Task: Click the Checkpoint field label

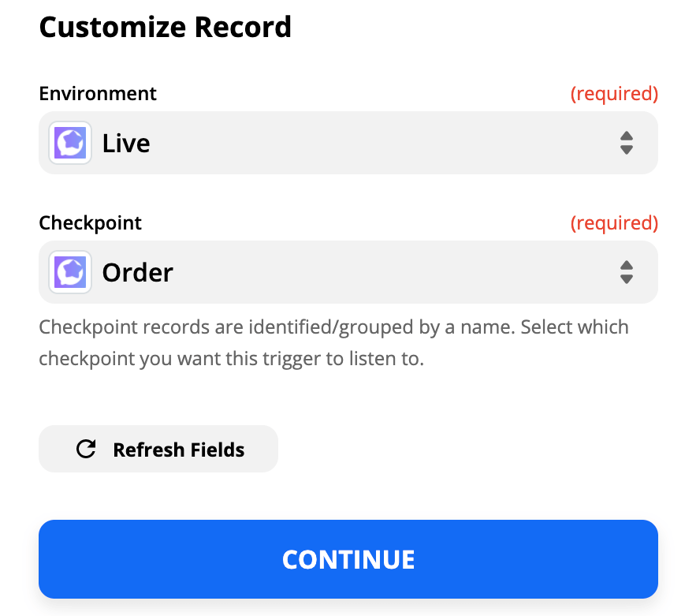Action: pyautogui.click(x=91, y=223)
